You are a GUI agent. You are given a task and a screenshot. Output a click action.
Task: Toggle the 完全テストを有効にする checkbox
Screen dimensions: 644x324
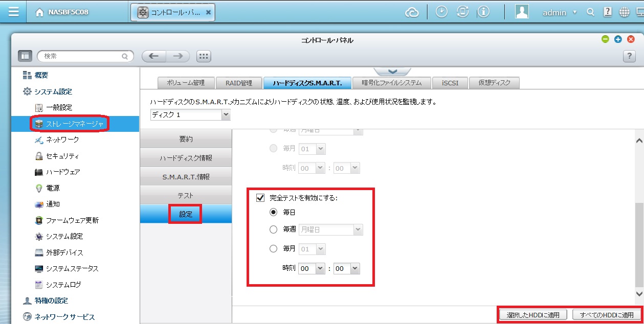tap(260, 197)
